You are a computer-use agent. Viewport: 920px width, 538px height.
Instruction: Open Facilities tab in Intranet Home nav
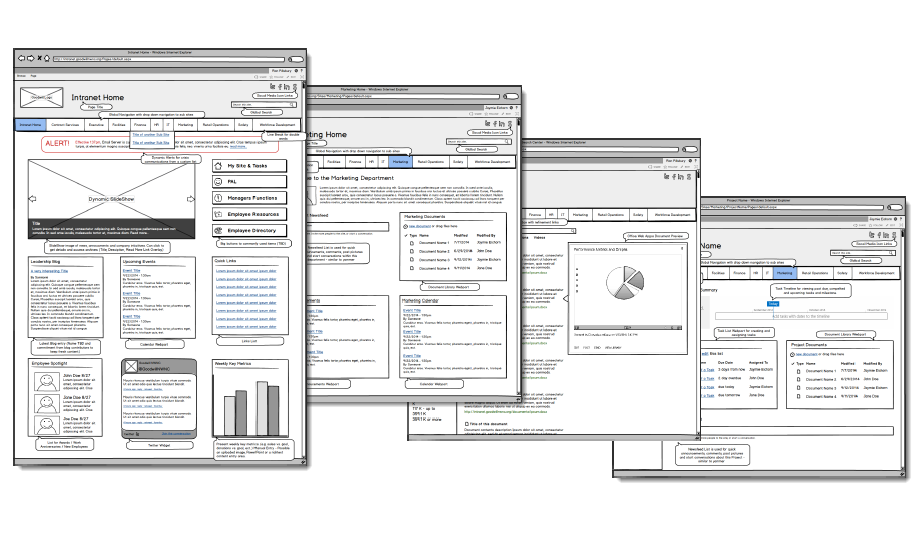coord(119,124)
